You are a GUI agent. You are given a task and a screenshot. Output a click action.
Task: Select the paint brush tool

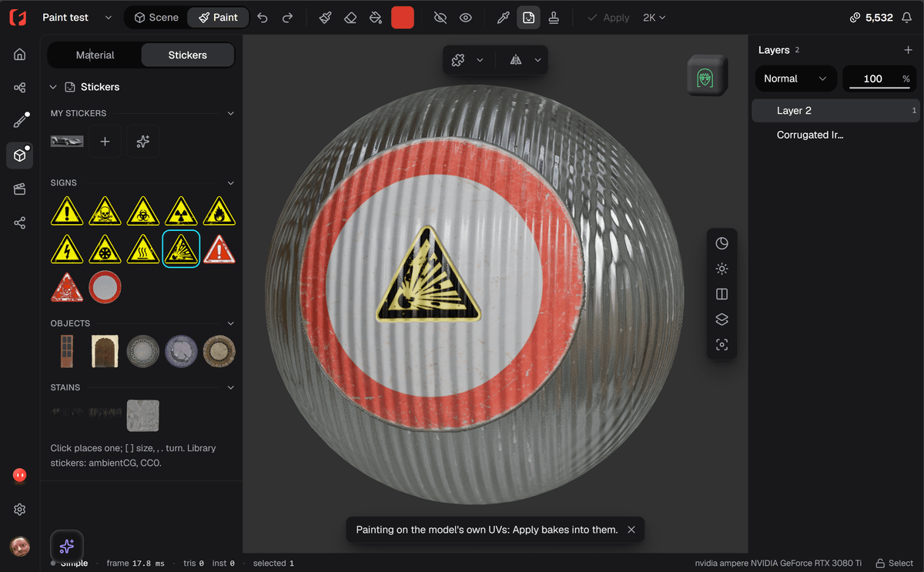[325, 18]
